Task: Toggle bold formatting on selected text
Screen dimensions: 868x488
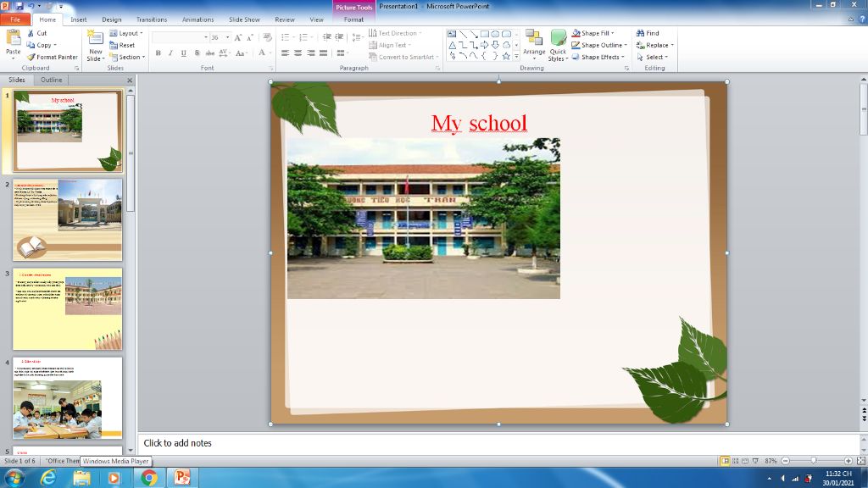Action: click(159, 53)
